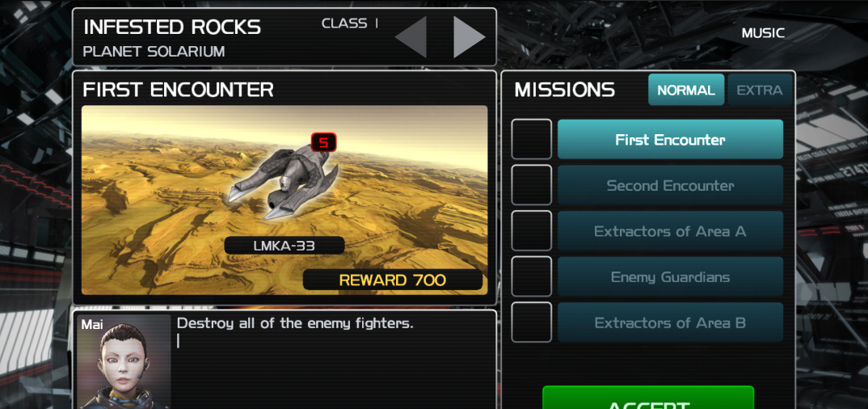This screenshot has width=868, height=409.
Task: Choose the Enemy Guardians mission
Action: coord(670,276)
